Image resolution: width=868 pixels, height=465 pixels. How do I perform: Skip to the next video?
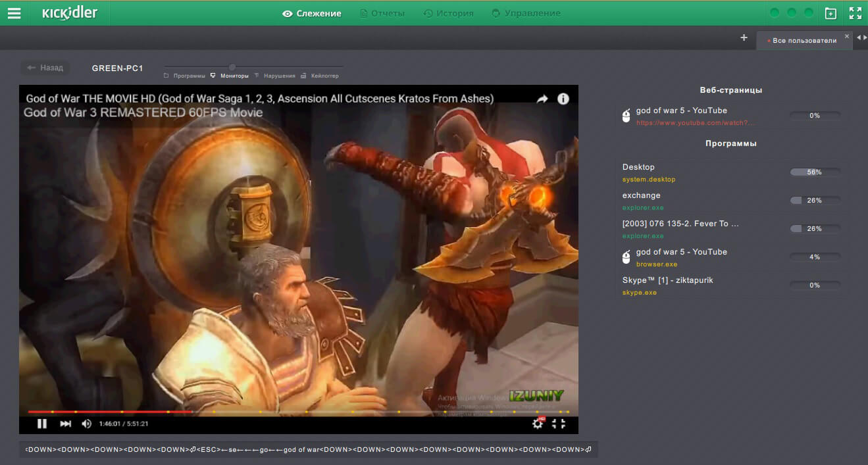[x=65, y=424]
